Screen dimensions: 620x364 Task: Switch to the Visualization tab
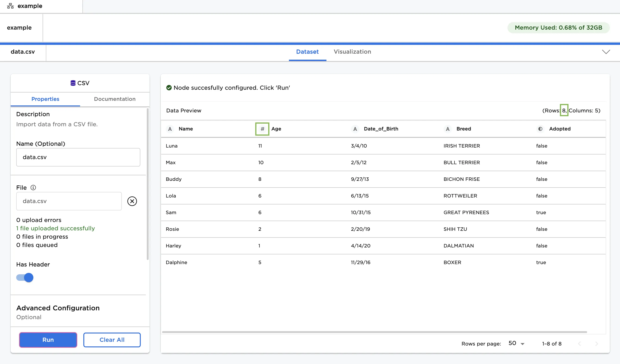352,52
